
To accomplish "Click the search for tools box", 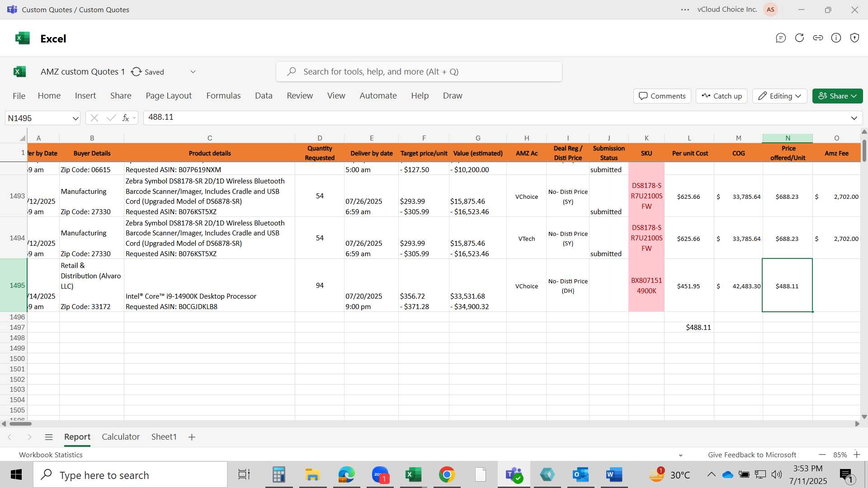I will 419,72.
